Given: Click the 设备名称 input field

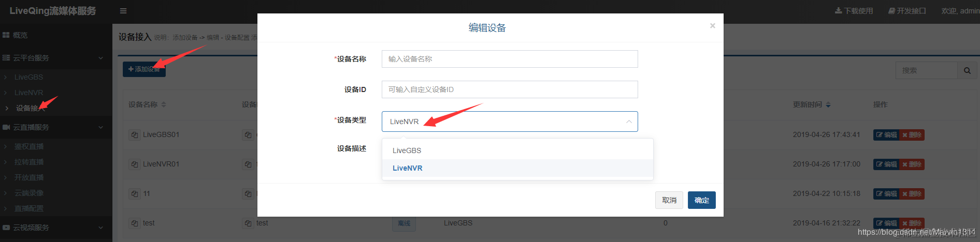Looking at the screenshot, I should 510,59.
